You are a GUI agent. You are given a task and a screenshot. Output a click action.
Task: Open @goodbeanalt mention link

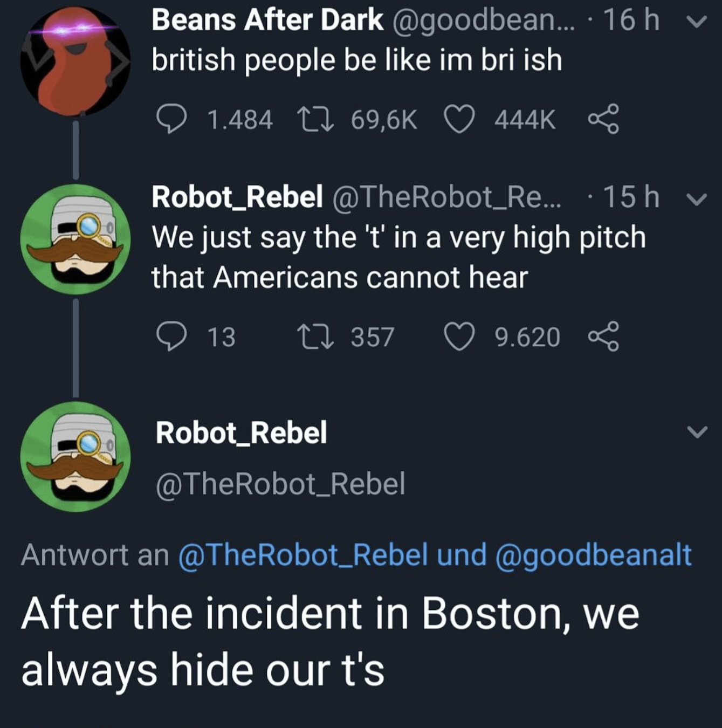point(592,555)
